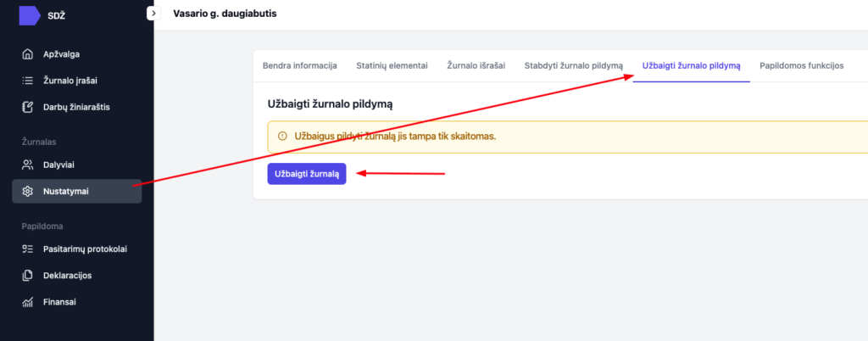Open Dalyviai via the people icon
The width and height of the screenshot is (868, 341).
tap(27, 165)
